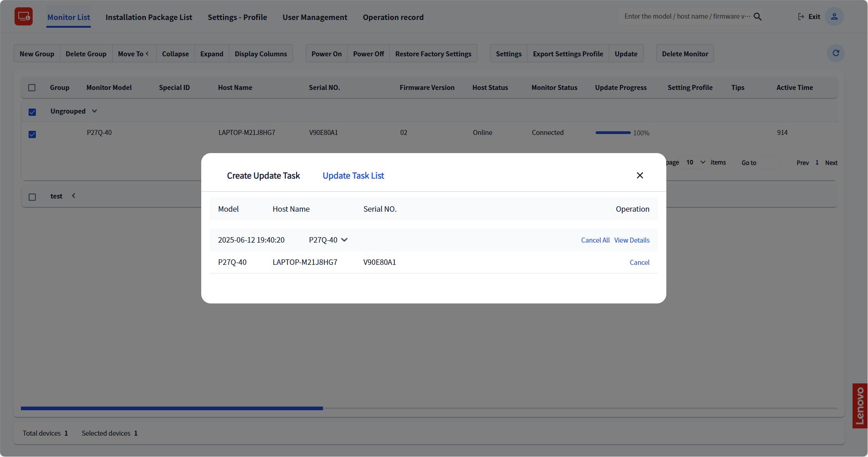This screenshot has height=457, width=868.
Task: Toggle the select-all header checkbox
Action: (x=32, y=88)
